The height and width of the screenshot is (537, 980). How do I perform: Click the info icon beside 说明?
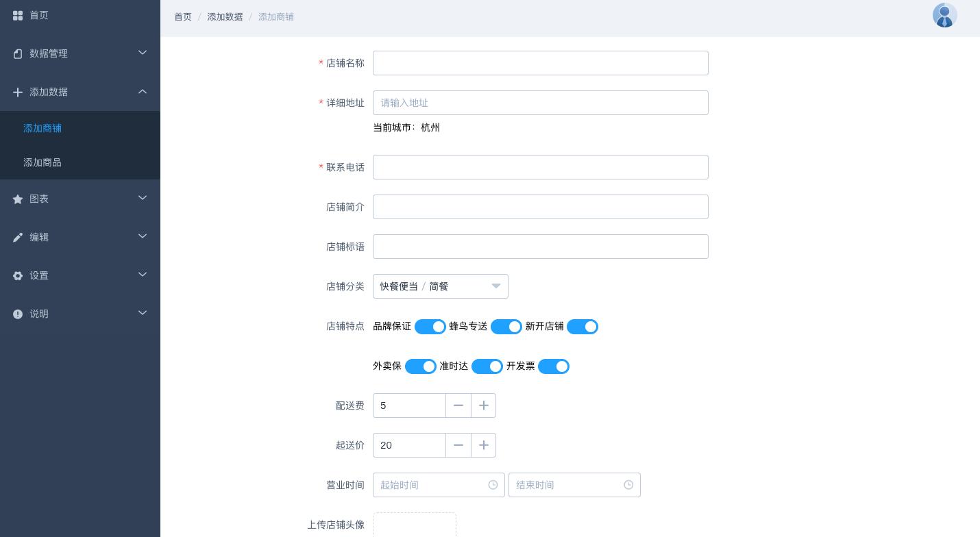pyautogui.click(x=18, y=314)
